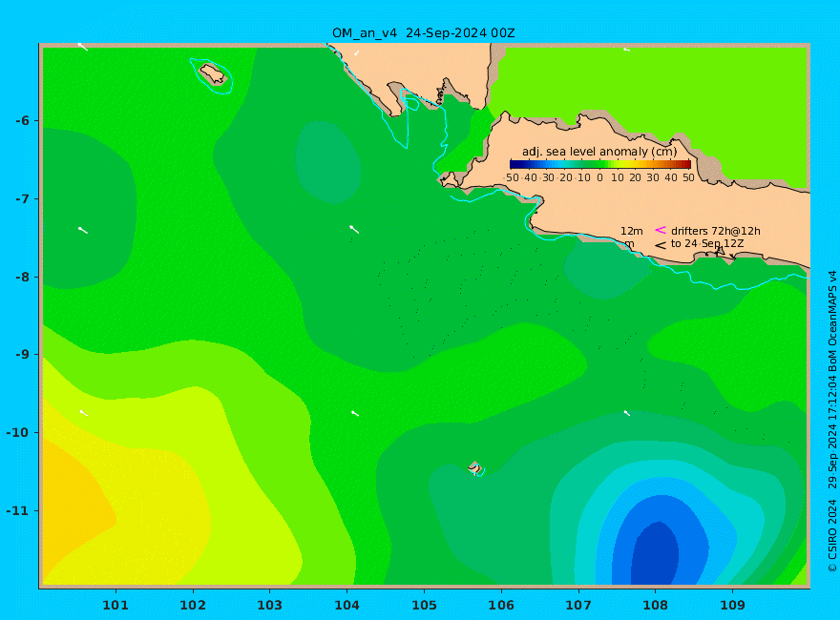Click the magenta drifter arrow in the legend
This screenshot has width=840, height=620.
click(x=661, y=230)
